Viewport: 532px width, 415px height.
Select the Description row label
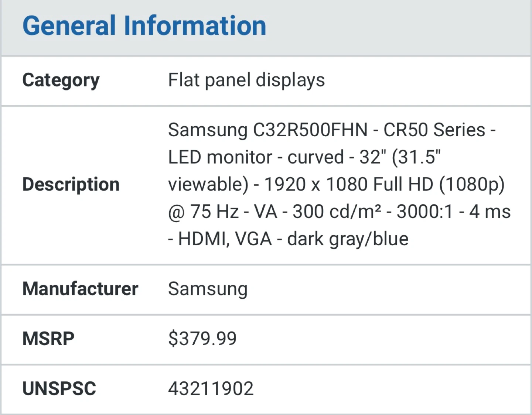click(x=71, y=184)
